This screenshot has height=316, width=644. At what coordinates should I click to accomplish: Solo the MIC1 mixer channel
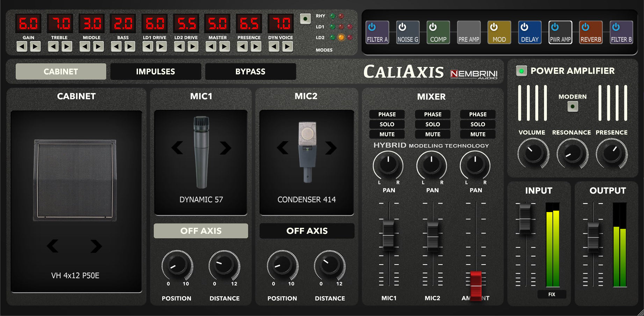pos(387,124)
